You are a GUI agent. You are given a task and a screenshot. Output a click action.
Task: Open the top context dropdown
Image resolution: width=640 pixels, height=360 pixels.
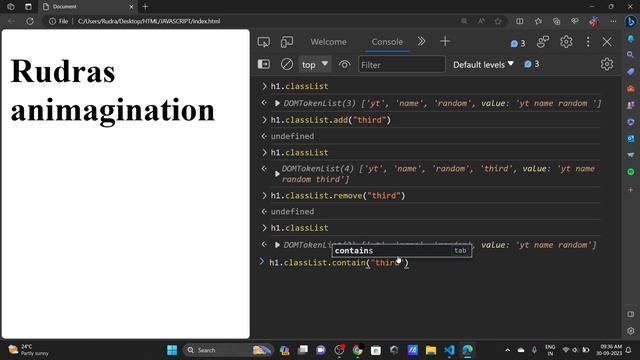314,64
